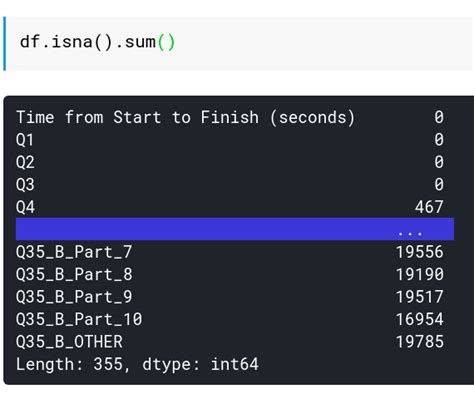
Task: Select the Q35_B_Part_10 row label
Action: tap(79, 319)
